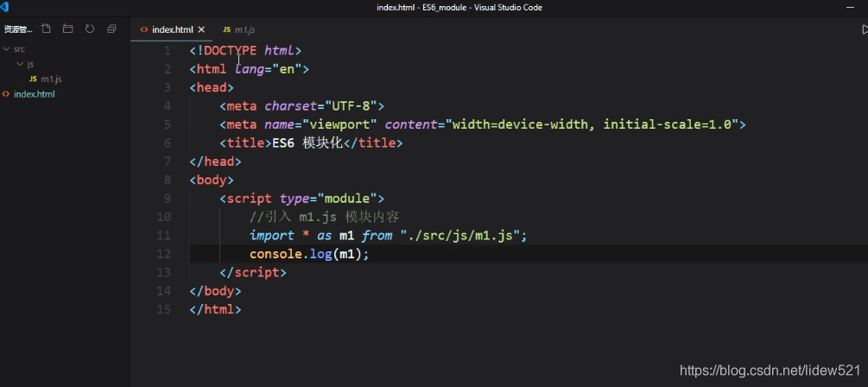Image resolution: width=868 pixels, height=387 pixels.
Task: Switch to the m1.js tab
Action: click(238, 29)
